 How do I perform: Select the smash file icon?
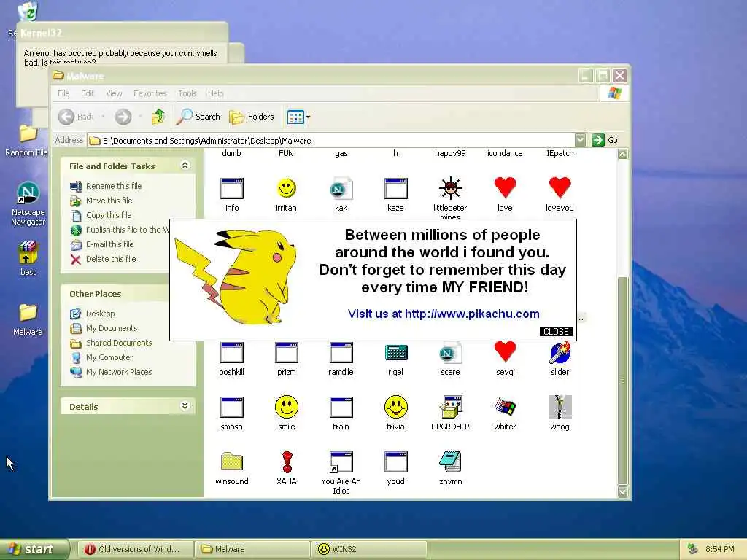(231, 408)
